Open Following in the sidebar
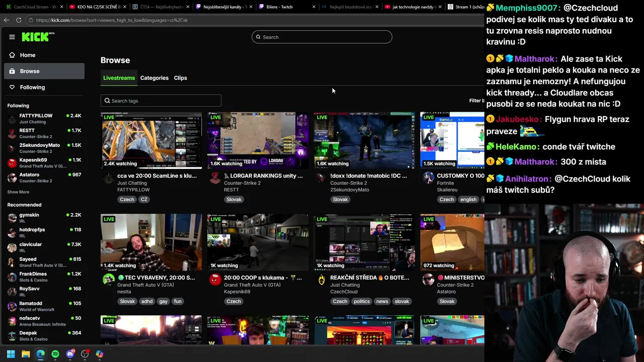The width and height of the screenshot is (644, 362). pyautogui.click(x=44, y=87)
